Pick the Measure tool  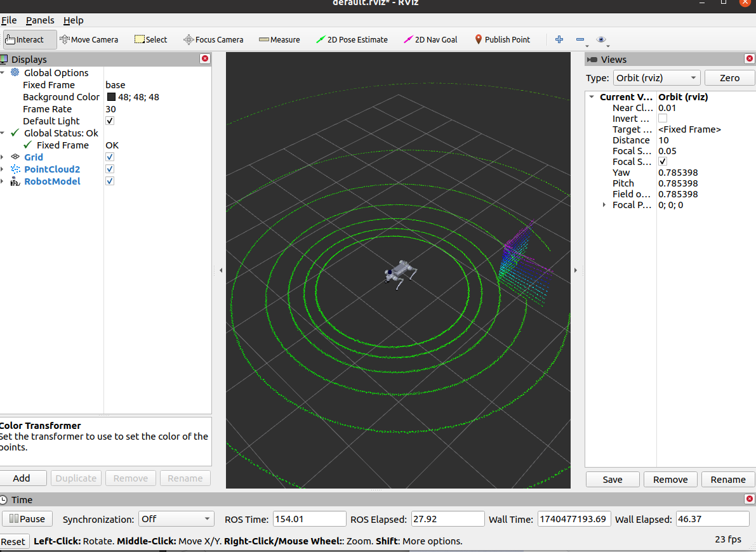[279, 39]
